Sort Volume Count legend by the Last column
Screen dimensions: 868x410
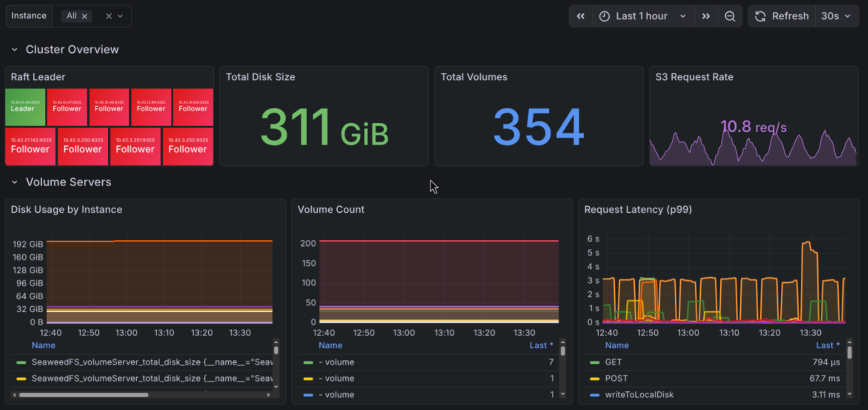(541, 345)
